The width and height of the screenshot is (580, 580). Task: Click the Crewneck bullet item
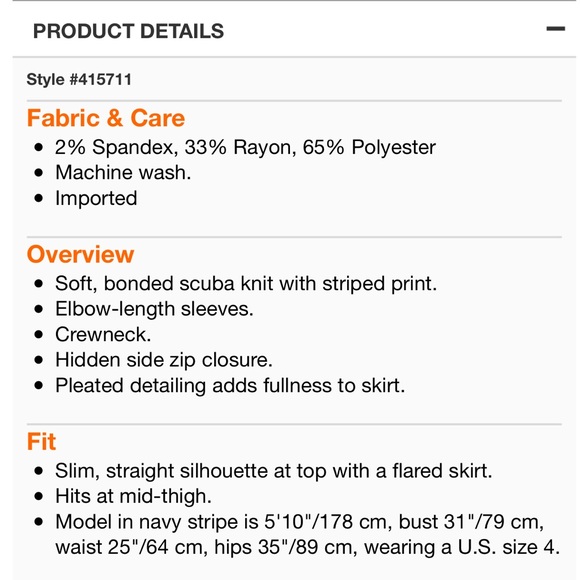point(103,334)
